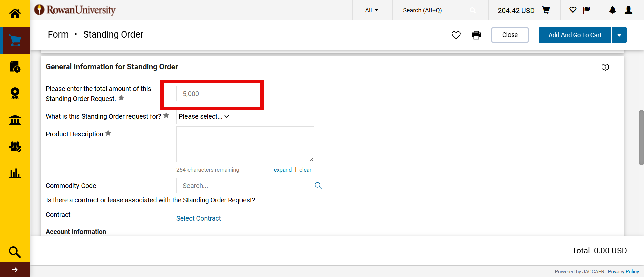Click the help question mark icon

[605, 67]
